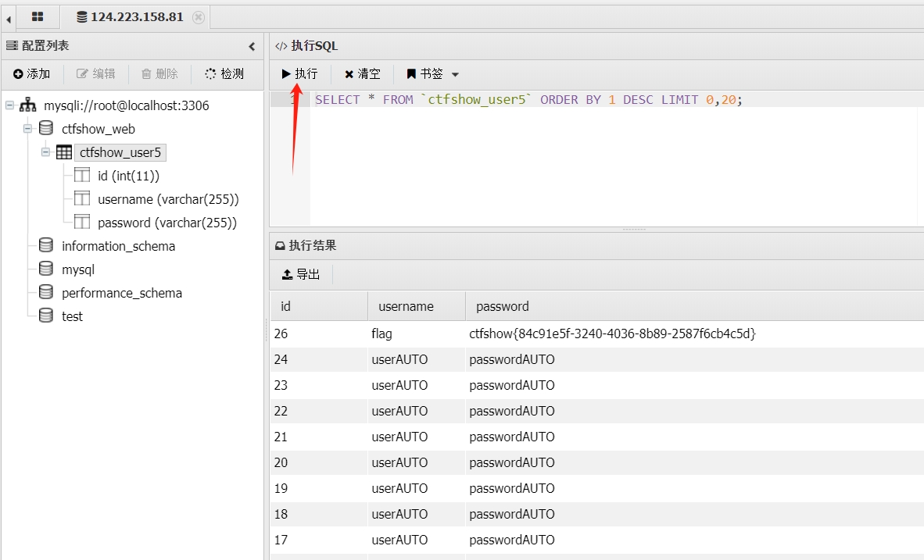924x560 pixels.
Task: Click inside the SQL query editor text
Action: tap(528, 99)
